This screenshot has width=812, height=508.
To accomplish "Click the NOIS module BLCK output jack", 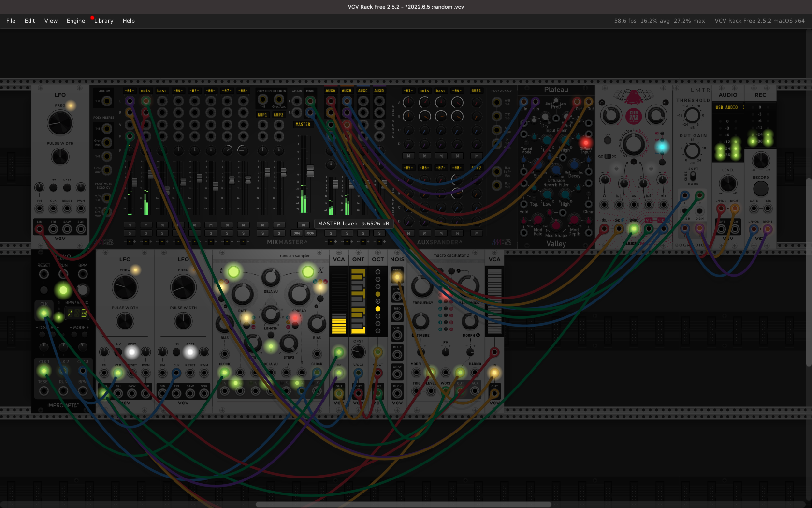I will 397,393.
